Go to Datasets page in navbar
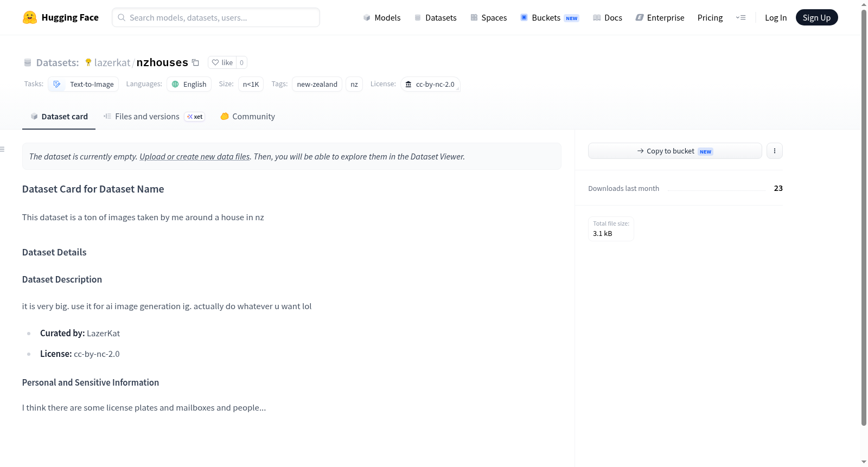The width and height of the screenshot is (868, 467). [x=436, y=17]
